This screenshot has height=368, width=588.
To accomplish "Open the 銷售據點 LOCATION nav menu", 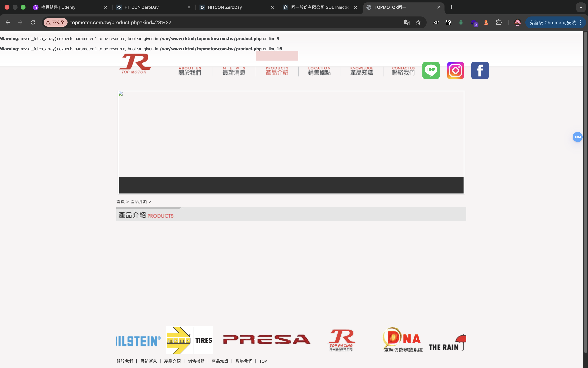I will coord(319,71).
